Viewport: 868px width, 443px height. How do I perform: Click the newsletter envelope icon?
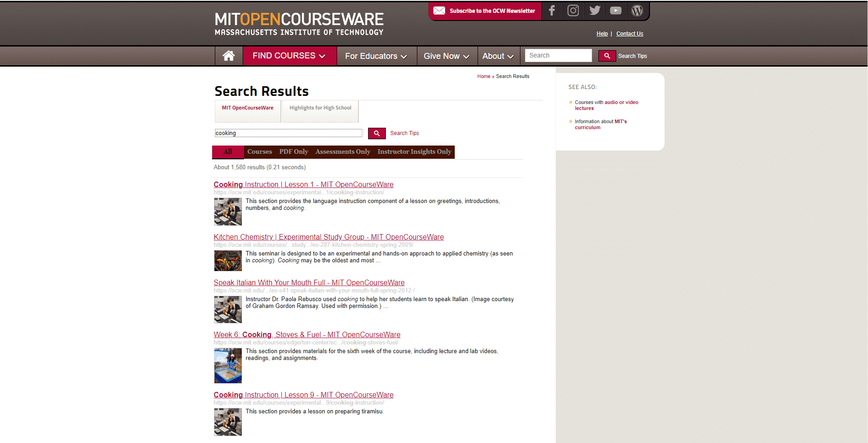click(439, 10)
